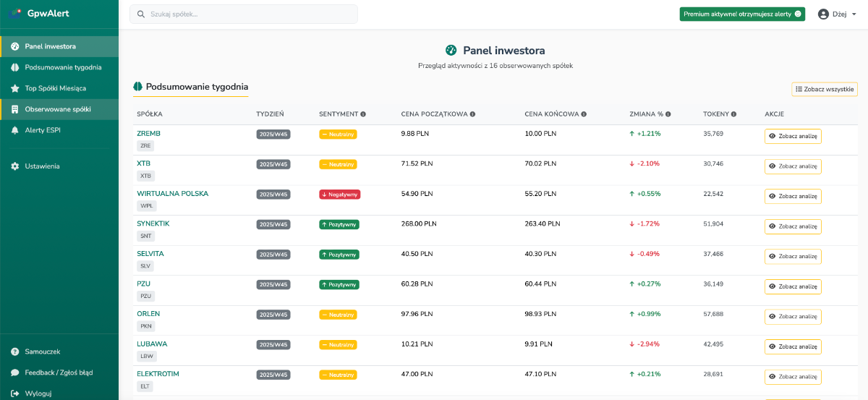Viewport: 868px width, 400px height.
Task: Click info icon next to Cena początkowa
Action: coord(472,114)
